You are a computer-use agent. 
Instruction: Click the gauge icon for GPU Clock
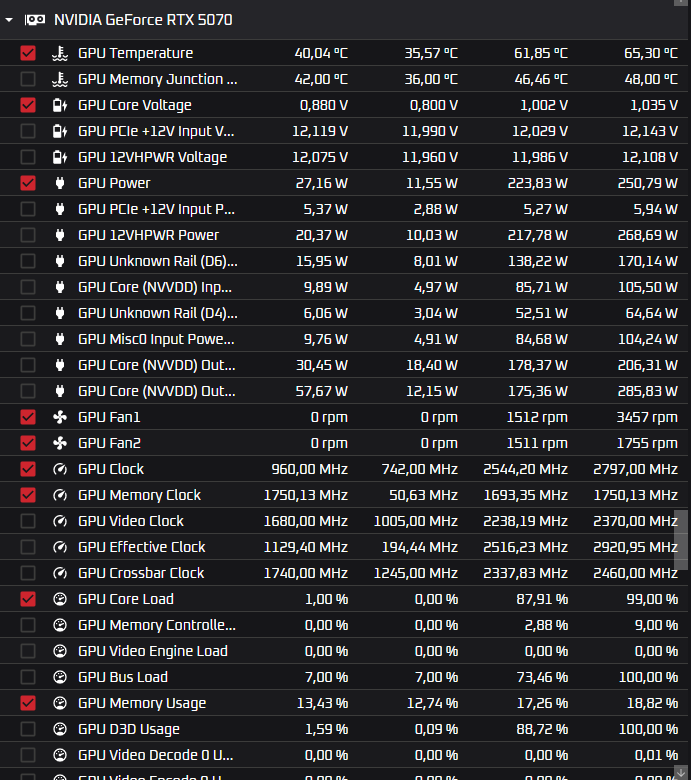click(60, 469)
